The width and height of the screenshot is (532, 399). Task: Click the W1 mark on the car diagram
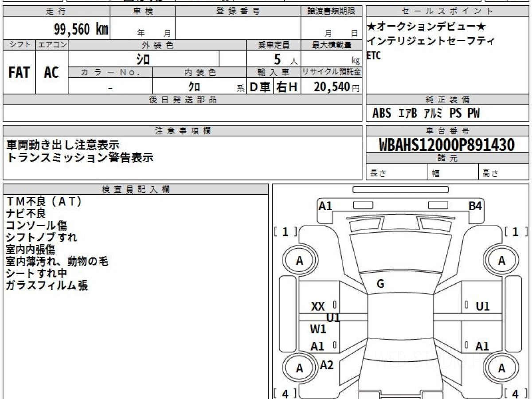tap(318, 329)
